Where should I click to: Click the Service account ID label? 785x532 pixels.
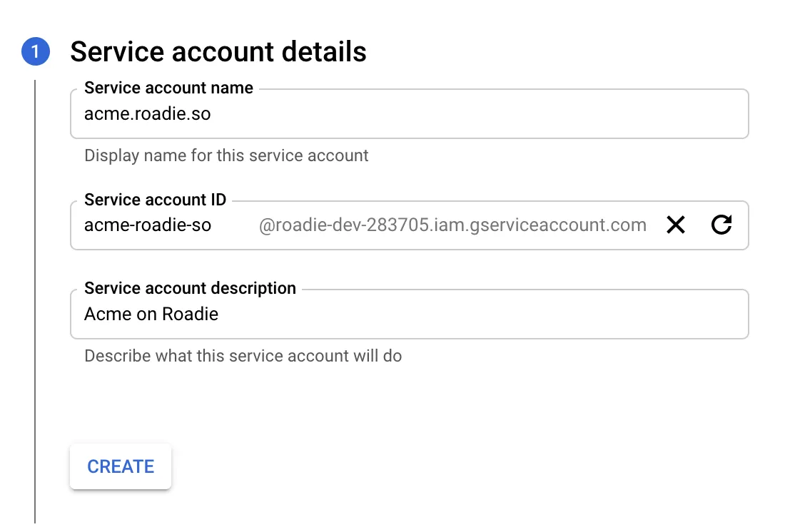click(155, 200)
